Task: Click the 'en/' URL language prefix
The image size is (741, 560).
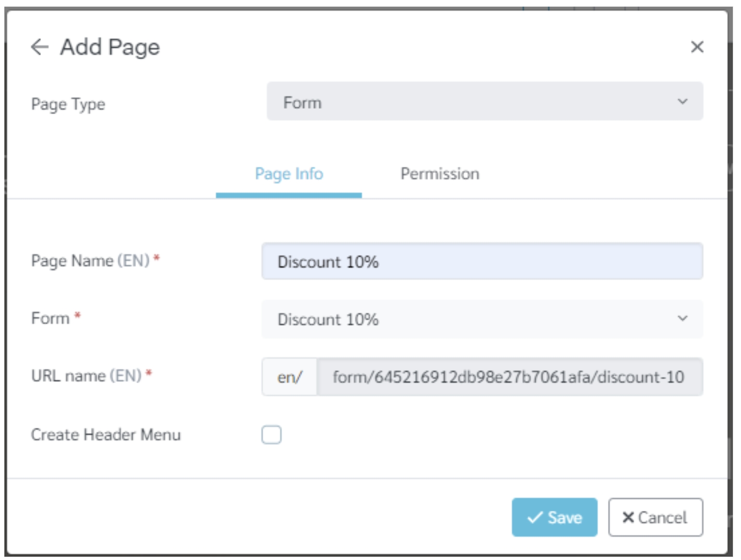Action: click(289, 377)
